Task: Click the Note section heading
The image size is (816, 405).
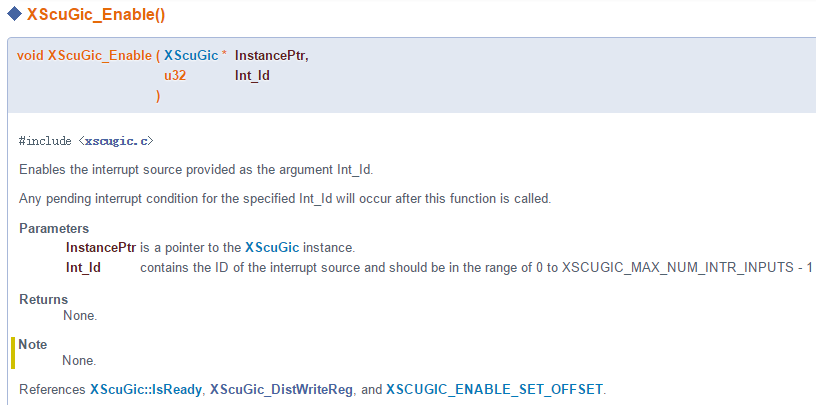Action: [33, 344]
